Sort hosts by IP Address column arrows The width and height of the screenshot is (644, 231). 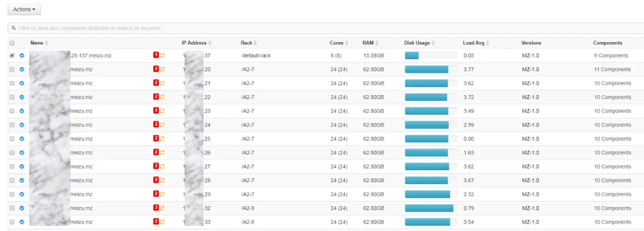pyautogui.click(x=210, y=43)
